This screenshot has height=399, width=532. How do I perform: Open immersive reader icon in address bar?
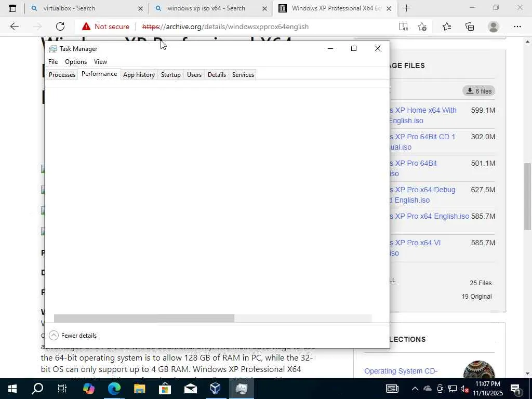point(403,27)
